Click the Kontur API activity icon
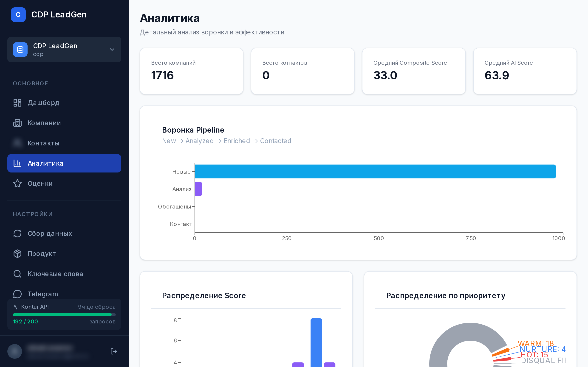588x367 pixels. [x=16, y=307]
